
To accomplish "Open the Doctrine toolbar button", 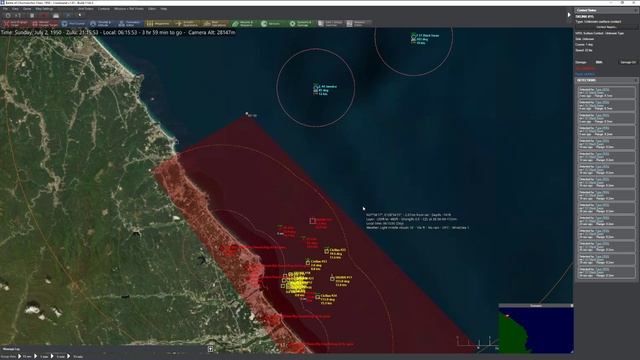I will 330,24.
